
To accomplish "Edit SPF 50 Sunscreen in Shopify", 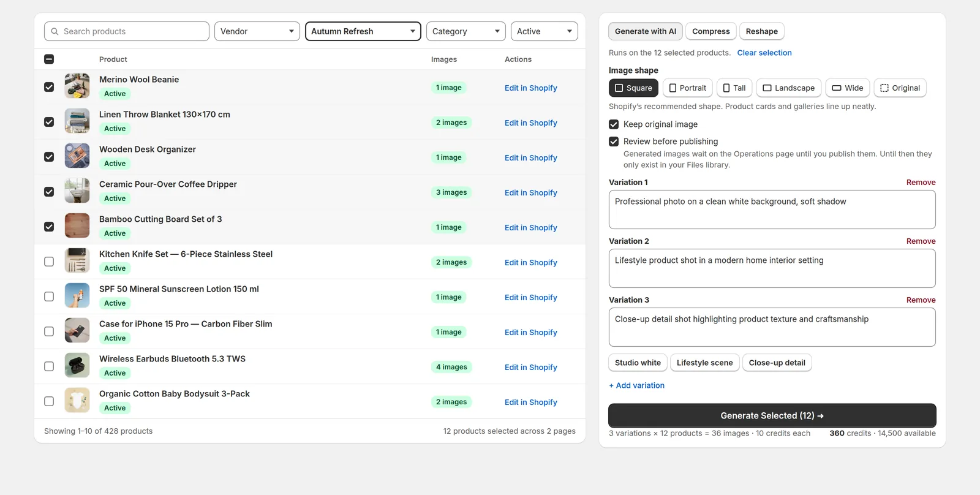I will pyautogui.click(x=531, y=297).
